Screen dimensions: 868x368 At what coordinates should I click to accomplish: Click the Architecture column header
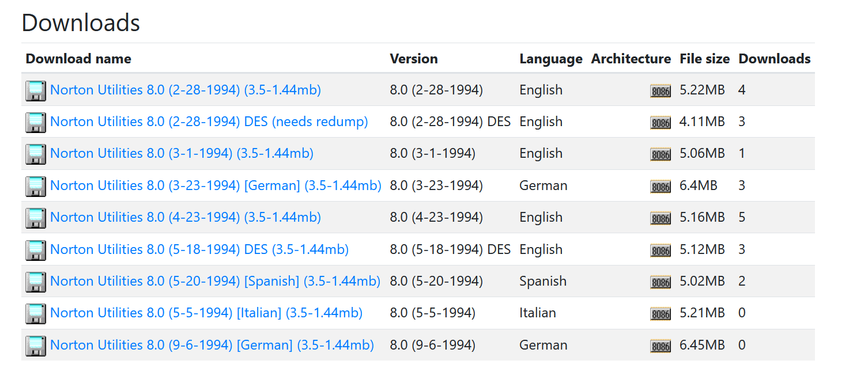click(x=631, y=59)
